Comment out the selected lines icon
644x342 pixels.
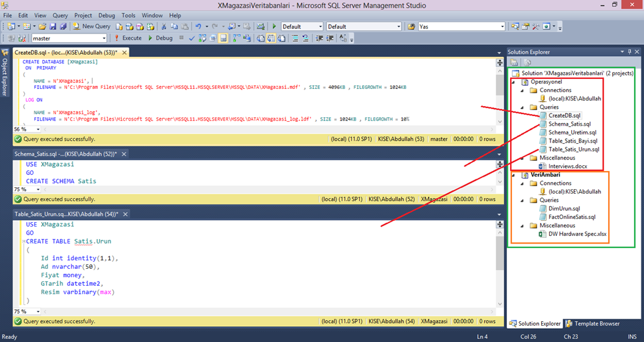click(295, 38)
